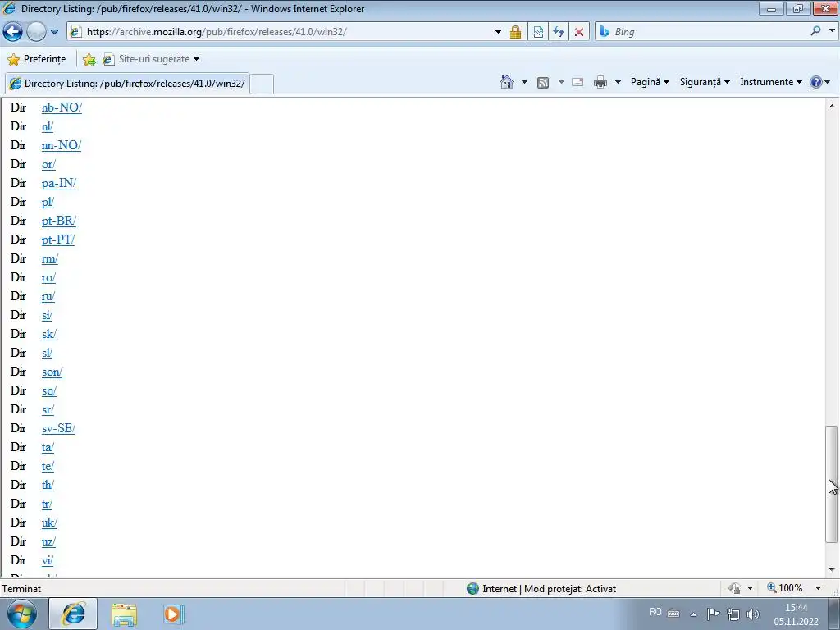This screenshot has height=630, width=840.
Task: Open the Pagină menu
Action: (x=650, y=82)
